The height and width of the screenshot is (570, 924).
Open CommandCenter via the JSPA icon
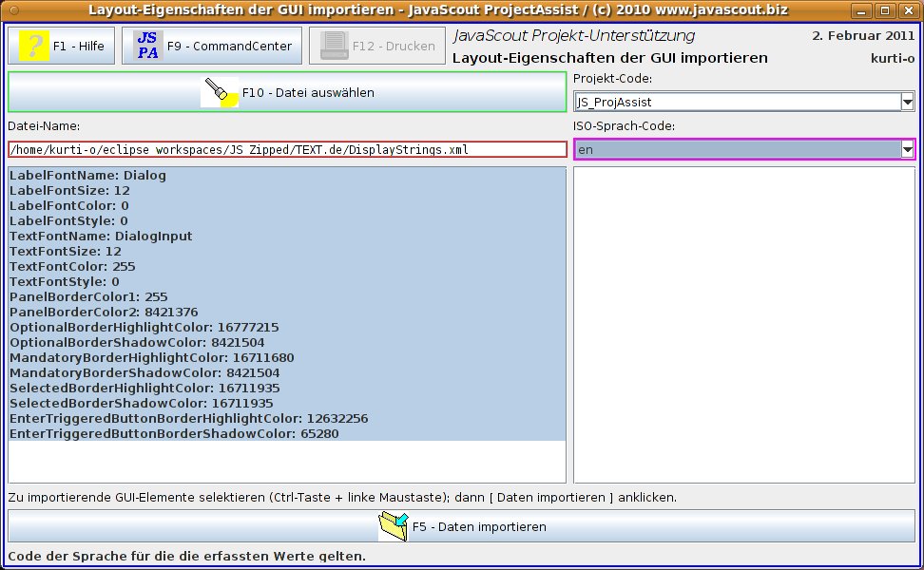click(x=147, y=46)
